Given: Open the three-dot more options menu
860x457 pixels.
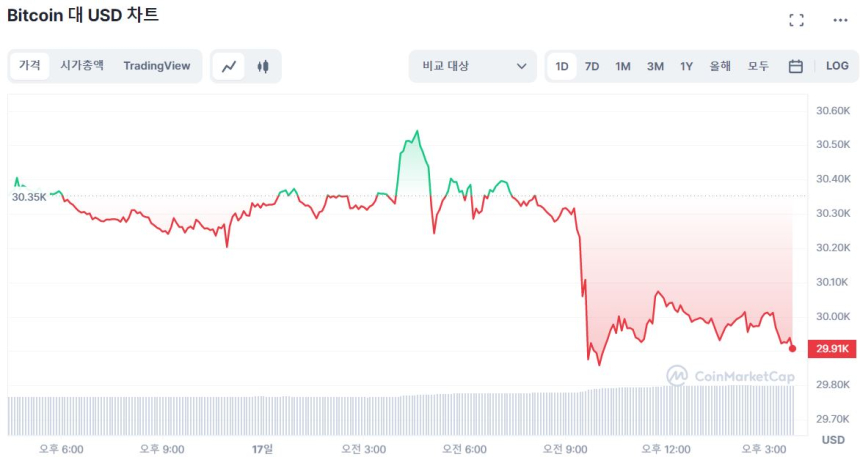Looking at the screenshot, I should [x=840, y=20].
